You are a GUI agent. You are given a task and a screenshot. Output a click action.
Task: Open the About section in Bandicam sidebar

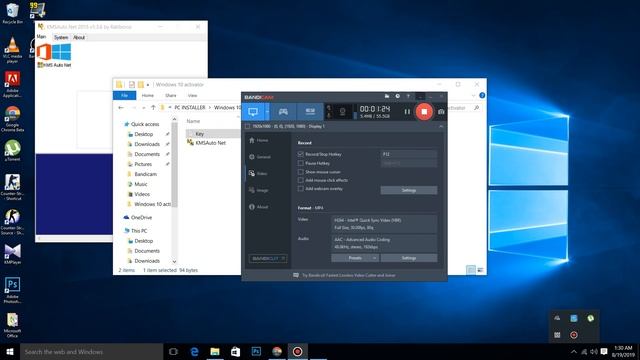pos(259,207)
